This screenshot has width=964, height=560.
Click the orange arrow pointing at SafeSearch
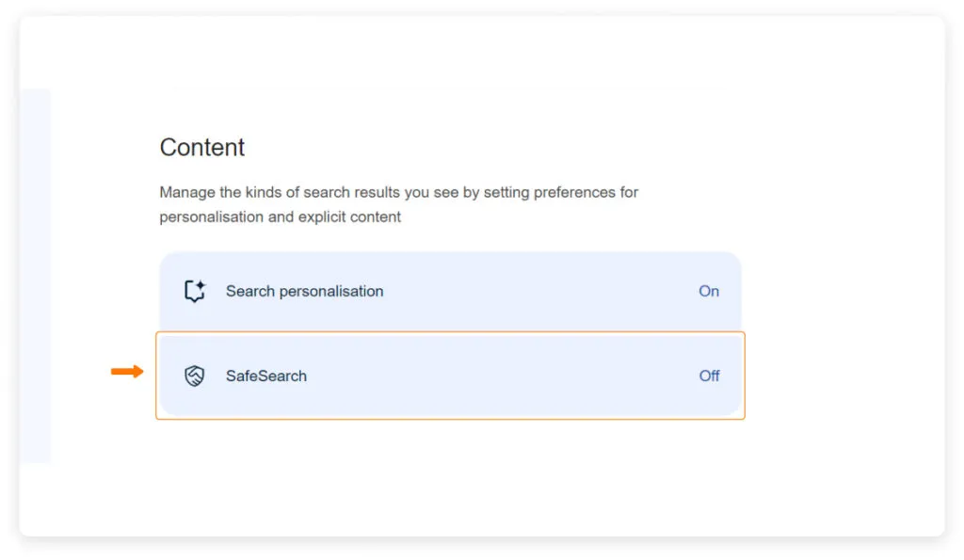point(127,371)
